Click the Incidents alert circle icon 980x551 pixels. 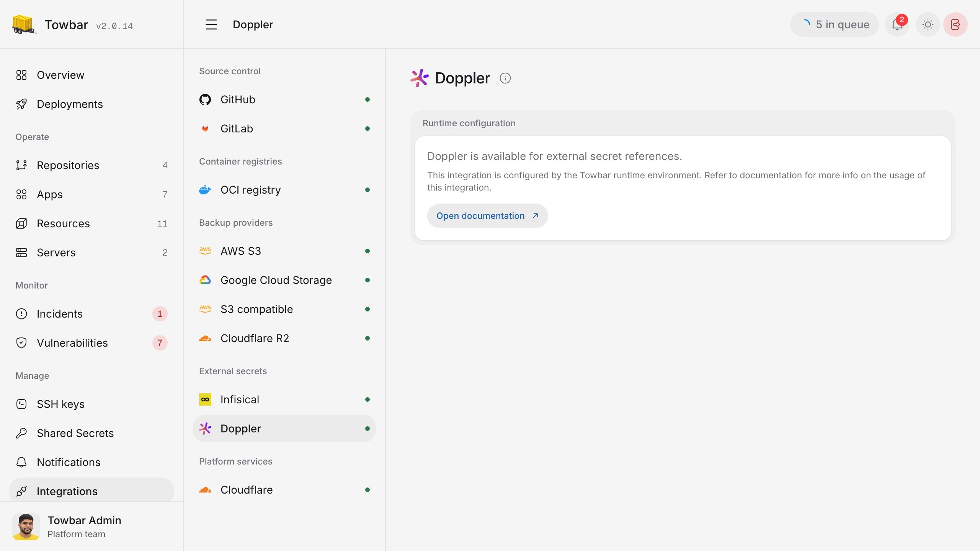tap(21, 314)
